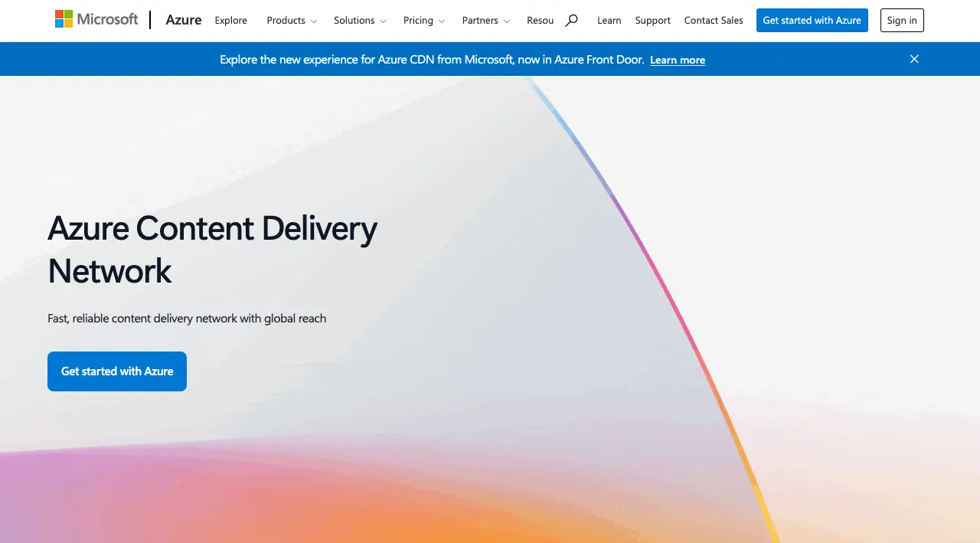
Task: Click the 'Fast, reliable content delivery network' tagline
Action: pyautogui.click(x=187, y=319)
